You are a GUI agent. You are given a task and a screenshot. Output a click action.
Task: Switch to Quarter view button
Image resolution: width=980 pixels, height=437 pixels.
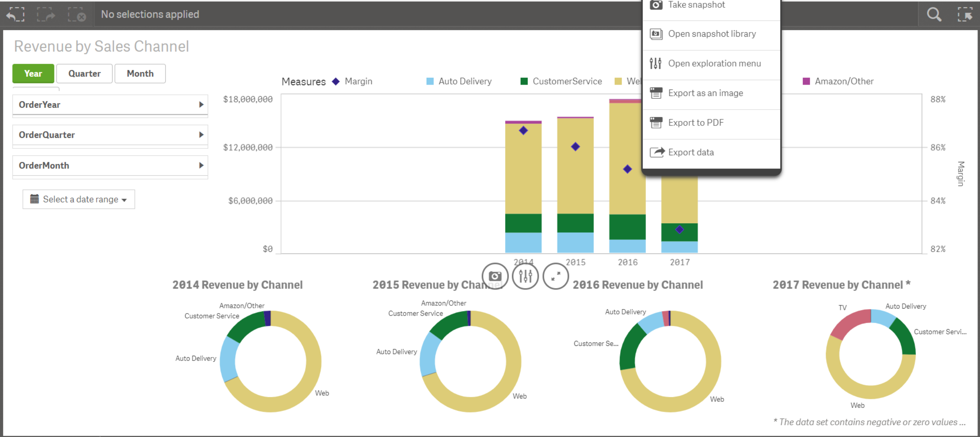click(x=84, y=74)
